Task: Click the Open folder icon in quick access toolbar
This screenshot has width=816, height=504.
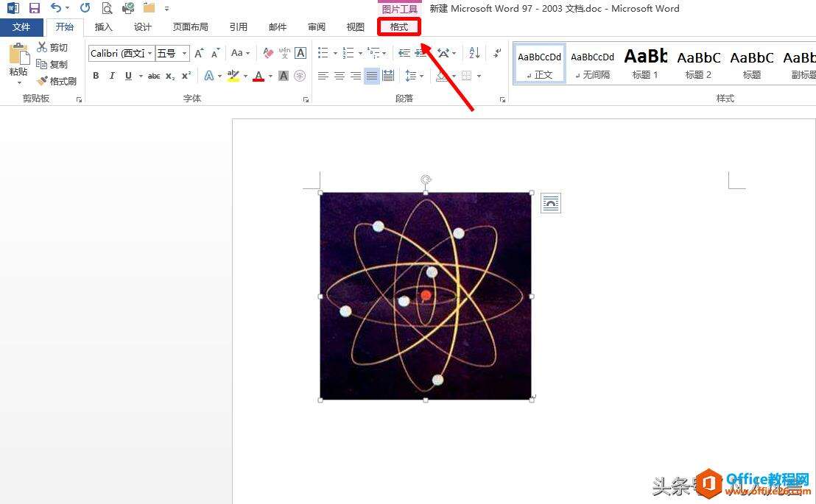Action: (x=149, y=8)
